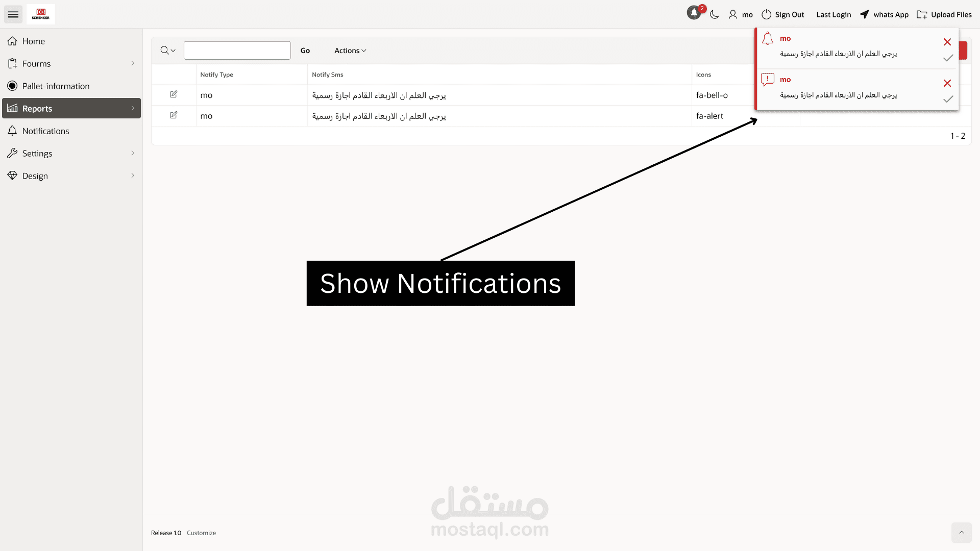
Task: Click the search input field
Action: coord(237,51)
